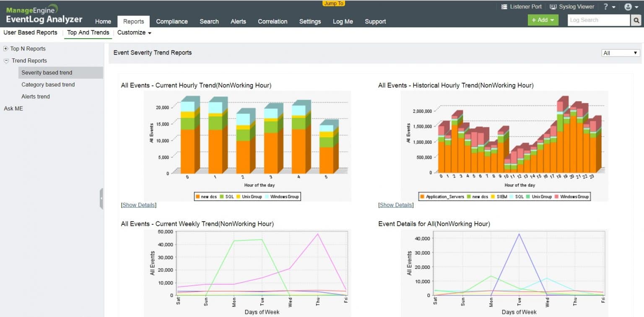Toggle the Windows Group legend entry
Screen dimensions: 644x317
pos(285,196)
